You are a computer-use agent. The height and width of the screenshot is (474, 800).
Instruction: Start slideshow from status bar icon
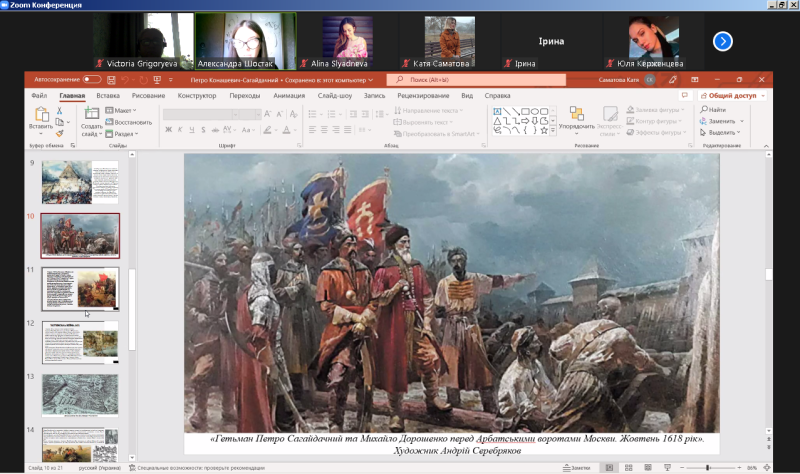[667, 467]
